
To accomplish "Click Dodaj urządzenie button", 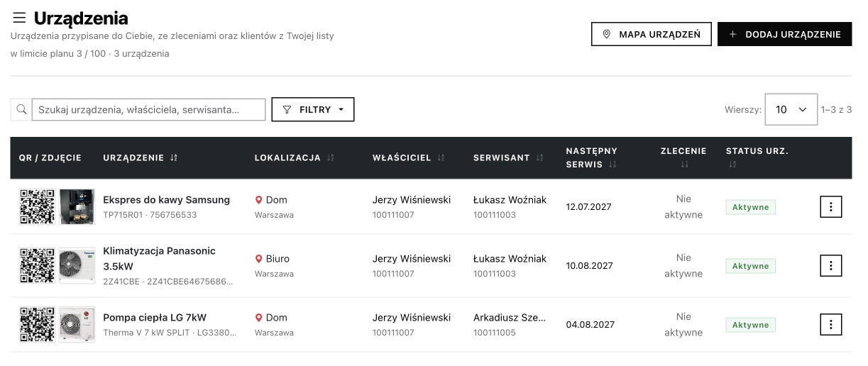I will point(784,34).
